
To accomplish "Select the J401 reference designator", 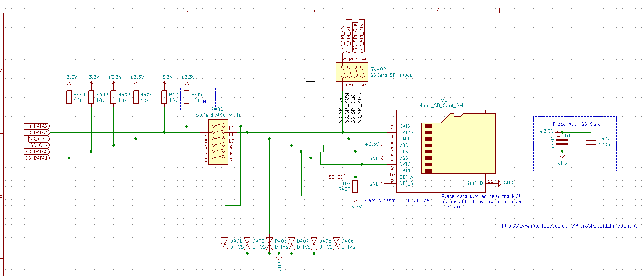I will coord(441,100).
